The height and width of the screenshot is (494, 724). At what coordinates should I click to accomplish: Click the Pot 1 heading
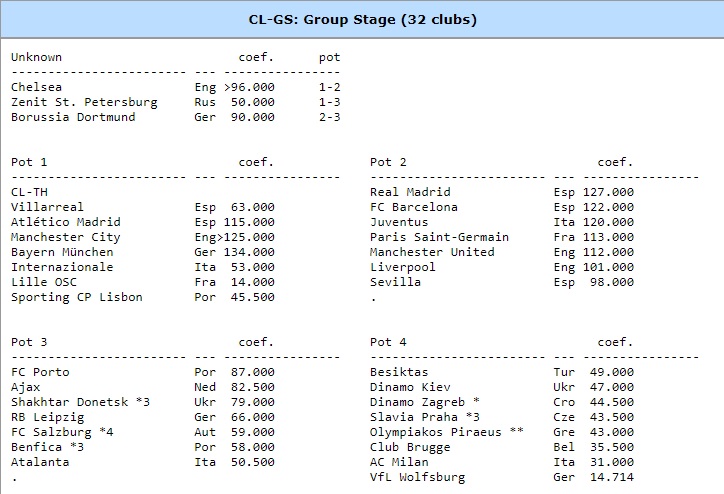pyautogui.click(x=29, y=162)
